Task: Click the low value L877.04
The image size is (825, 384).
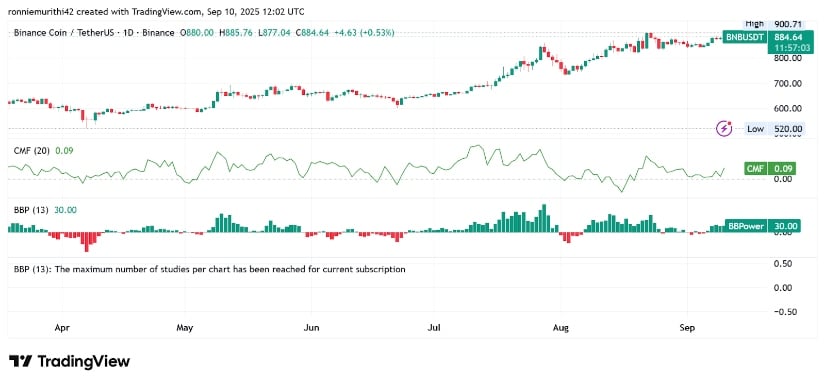Action: click(x=275, y=33)
